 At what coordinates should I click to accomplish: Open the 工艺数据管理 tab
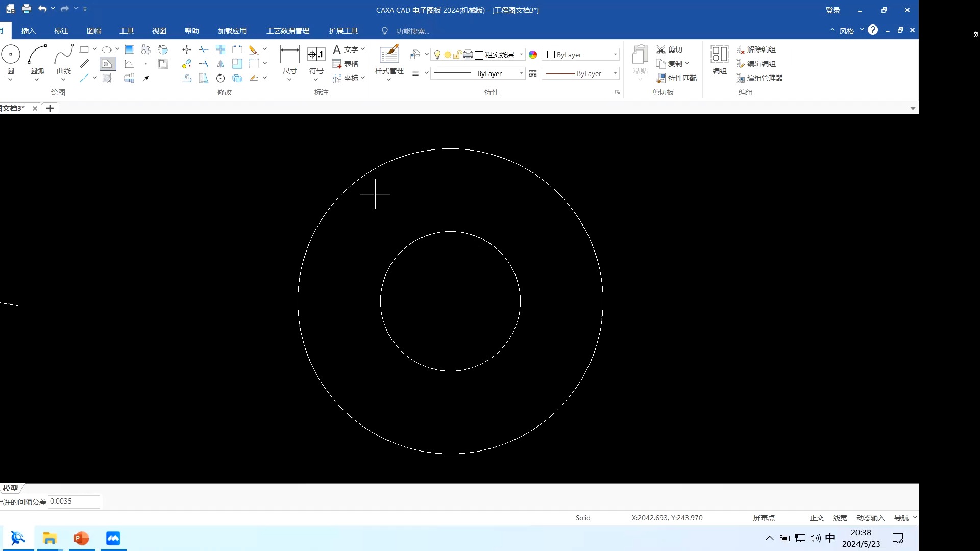click(288, 31)
